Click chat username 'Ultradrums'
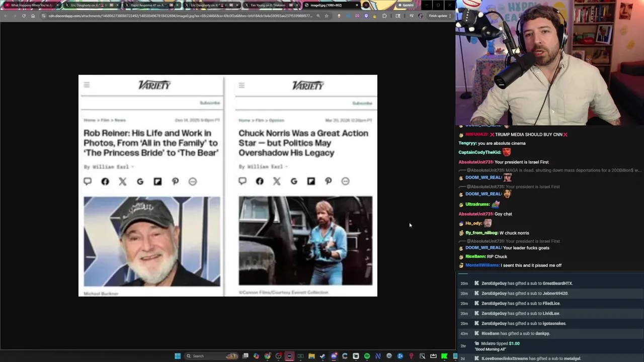This screenshot has height=362, width=644. click(477, 204)
